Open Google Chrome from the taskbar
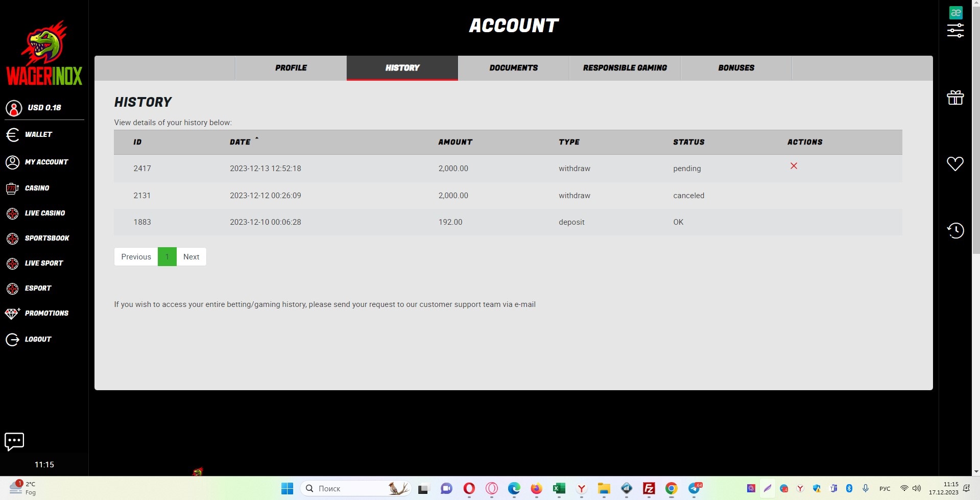 (x=671, y=489)
